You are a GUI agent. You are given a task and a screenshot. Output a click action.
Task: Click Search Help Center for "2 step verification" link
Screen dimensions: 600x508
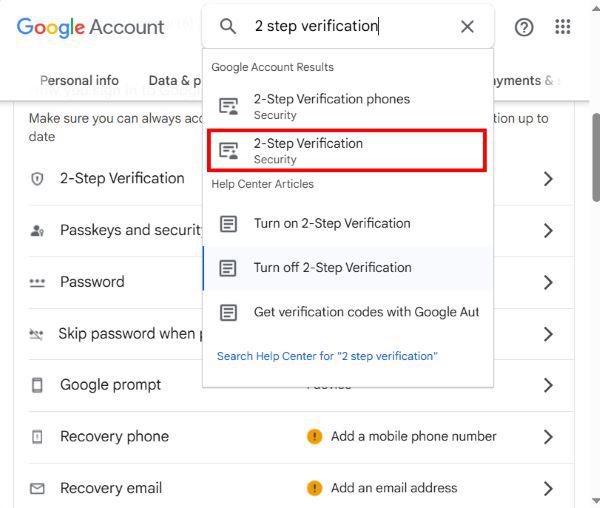tap(327, 356)
